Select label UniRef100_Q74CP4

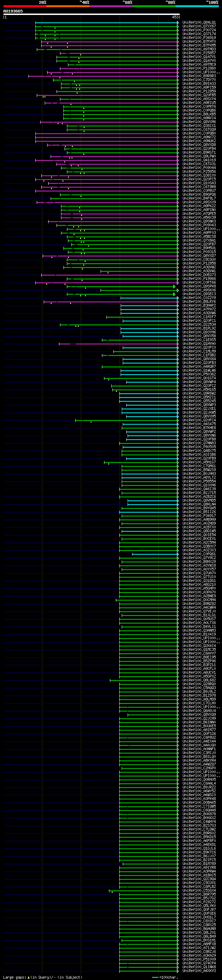click(199, 963)
